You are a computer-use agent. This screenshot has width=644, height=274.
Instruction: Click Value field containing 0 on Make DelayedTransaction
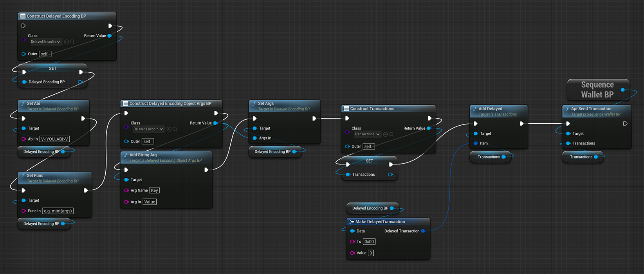[x=371, y=253]
